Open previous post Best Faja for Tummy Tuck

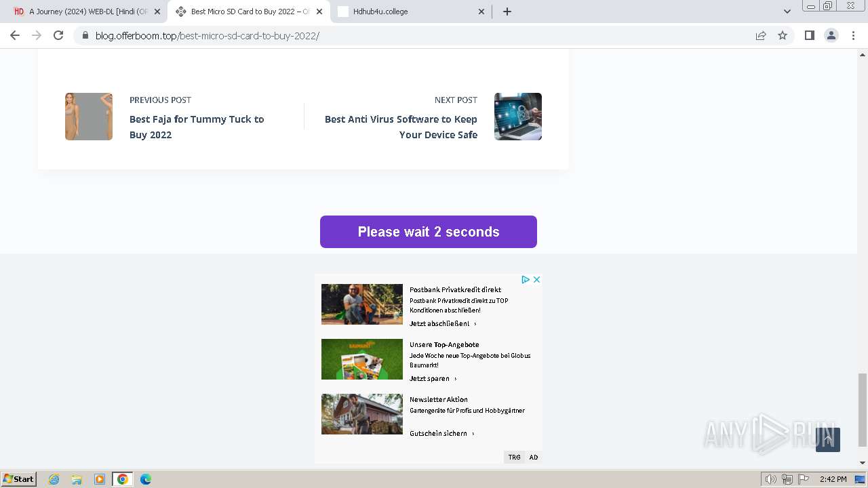click(197, 127)
